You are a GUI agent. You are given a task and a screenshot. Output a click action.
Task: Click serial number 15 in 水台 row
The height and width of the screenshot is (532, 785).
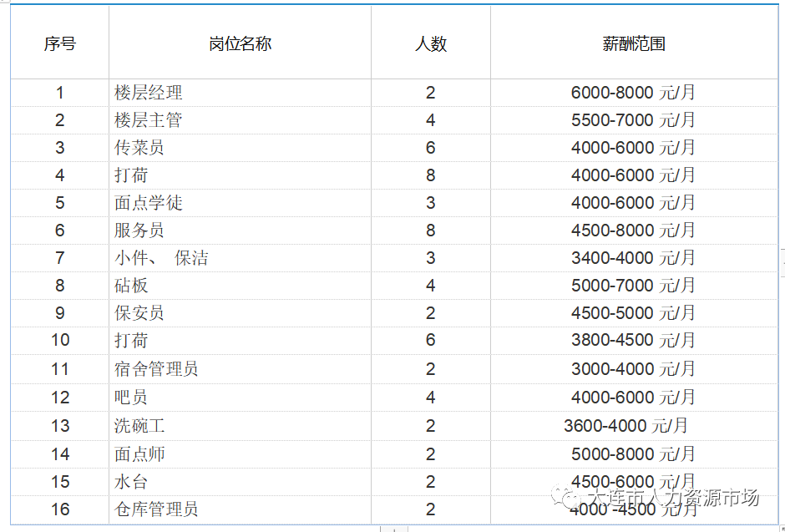(x=60, y=482)
